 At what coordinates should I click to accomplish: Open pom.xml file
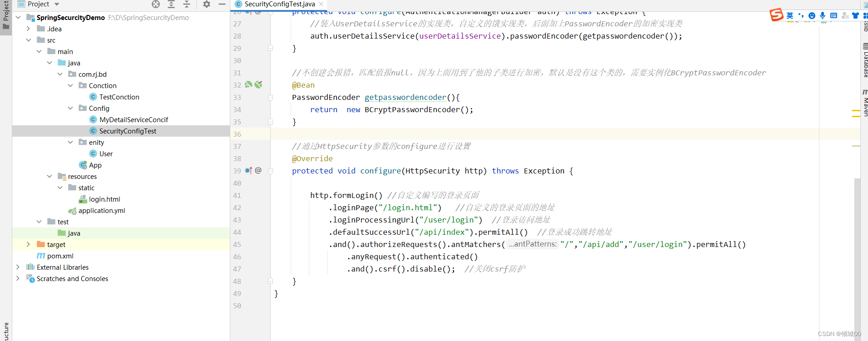pyautogui.click(x=60, y=256)
